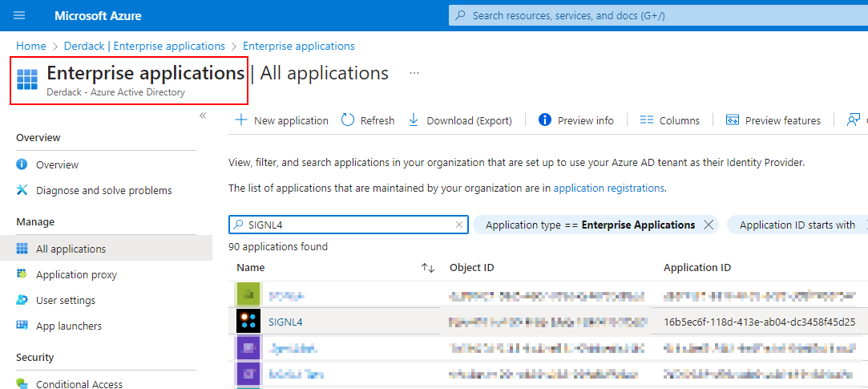Open the application registrations link

[x=608, y=188]
